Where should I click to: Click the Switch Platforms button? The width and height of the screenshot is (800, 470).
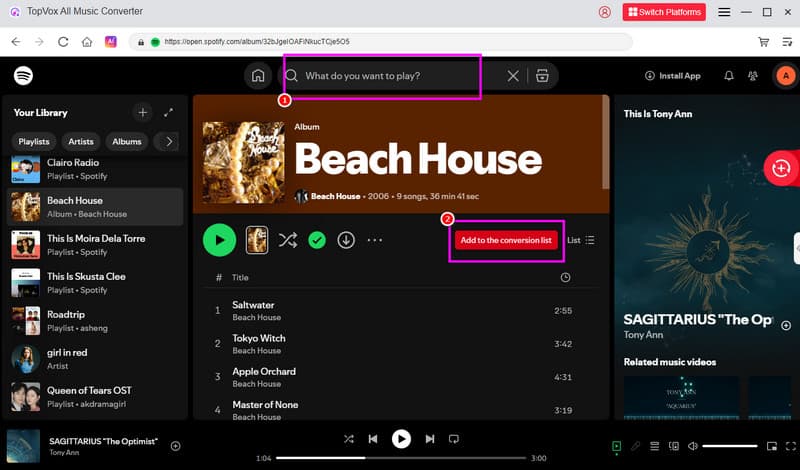(664, 12)
